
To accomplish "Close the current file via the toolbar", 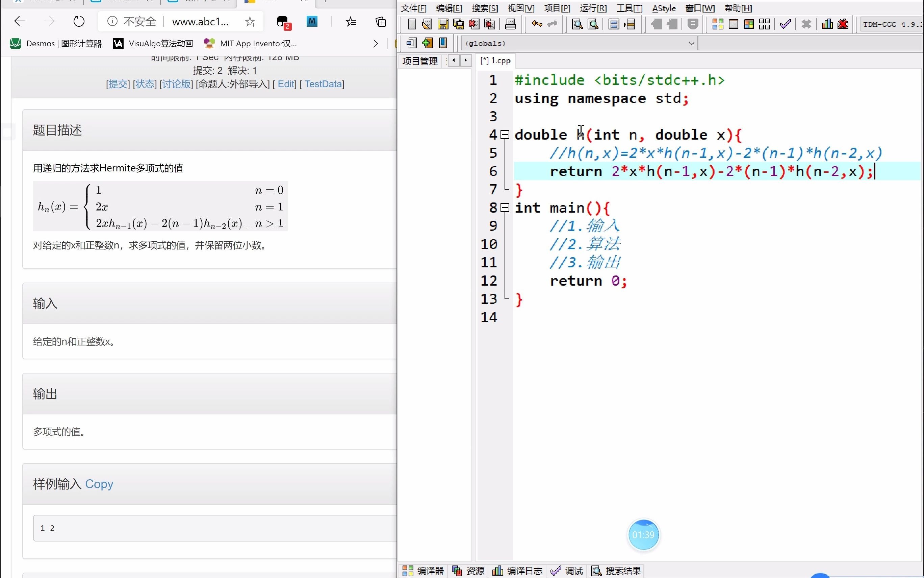I will click(x=474, y=24).
